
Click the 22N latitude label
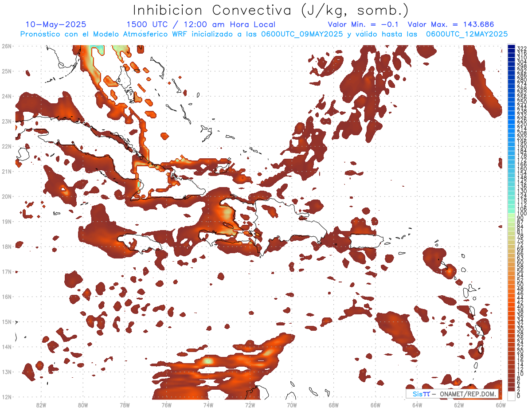pyautogui.click(x=7, y=146)
